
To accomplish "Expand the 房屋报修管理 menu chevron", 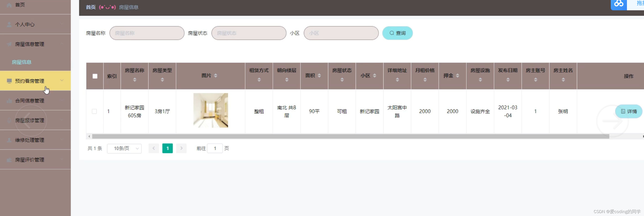I will [x=62, y=120].
